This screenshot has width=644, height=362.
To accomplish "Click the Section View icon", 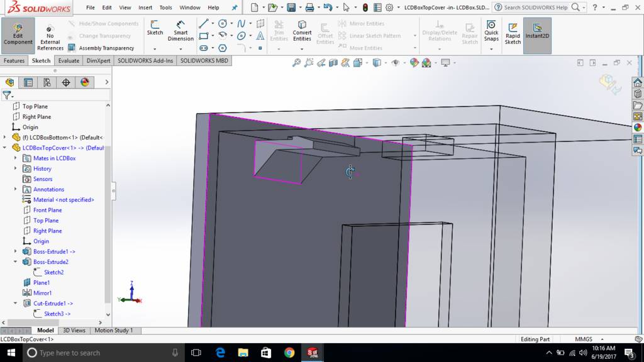I will (333, 63).
